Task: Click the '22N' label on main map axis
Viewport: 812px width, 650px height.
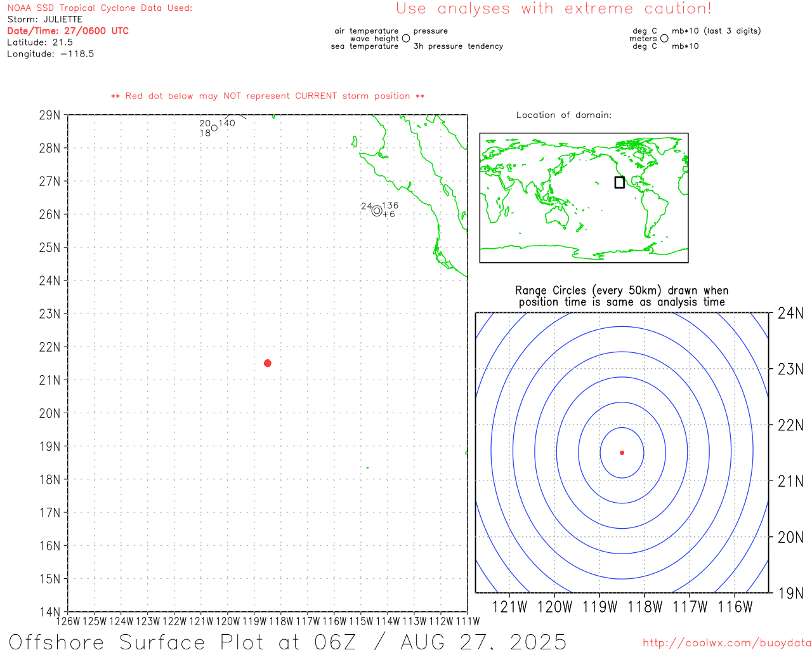Action: pos(49,347)
